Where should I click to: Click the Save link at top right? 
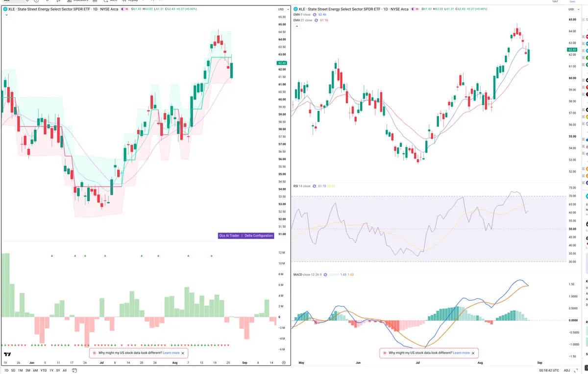point(572,1)
